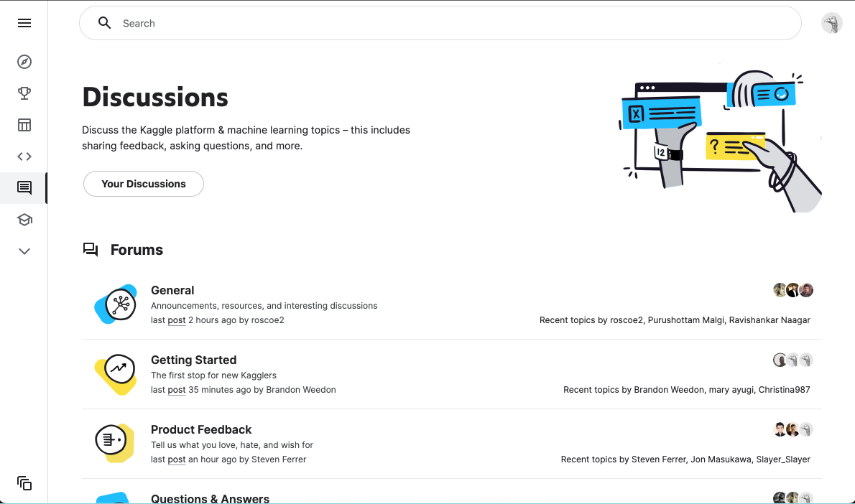The height and width of the screenshot is (504, 855).
Task: Open the active events panel icon at sidebar bottom
Action: point(24,483)
